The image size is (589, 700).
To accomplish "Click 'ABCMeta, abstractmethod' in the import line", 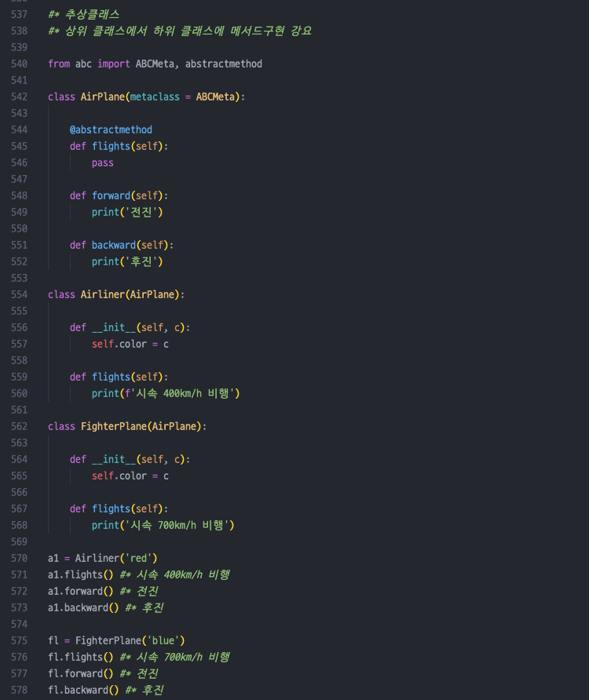I will [x=199, y=64].
